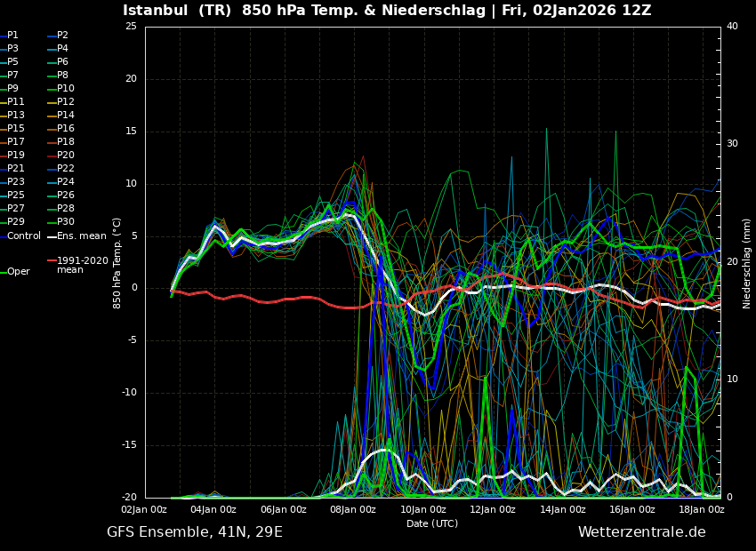
Task: Click the Wetterzentrale.de credit text
Action: point(642,532)
